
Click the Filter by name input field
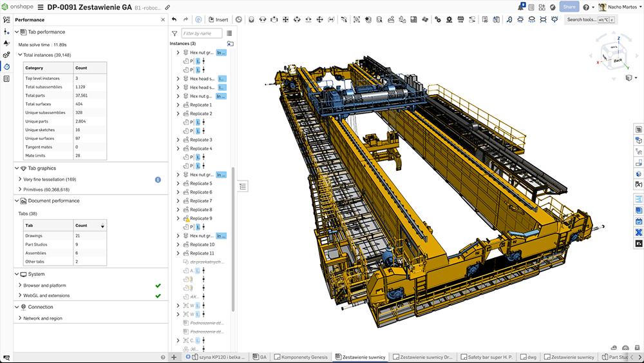[201, 33]
